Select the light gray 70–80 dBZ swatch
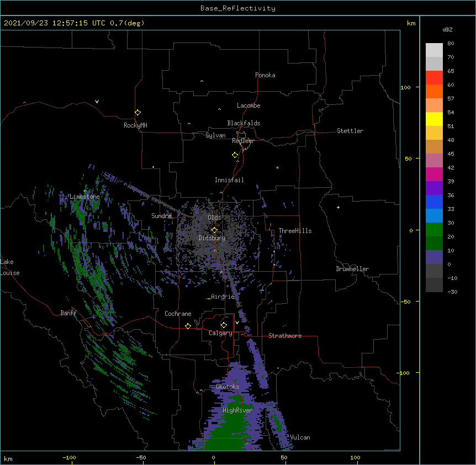Screen dimensions: 476x465 coord(434,50)
